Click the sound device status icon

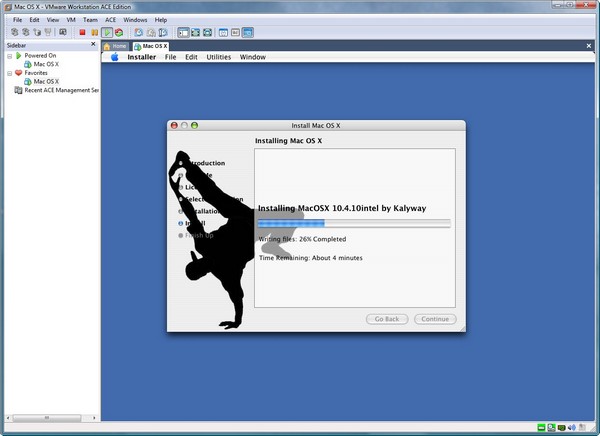[572, 428]
